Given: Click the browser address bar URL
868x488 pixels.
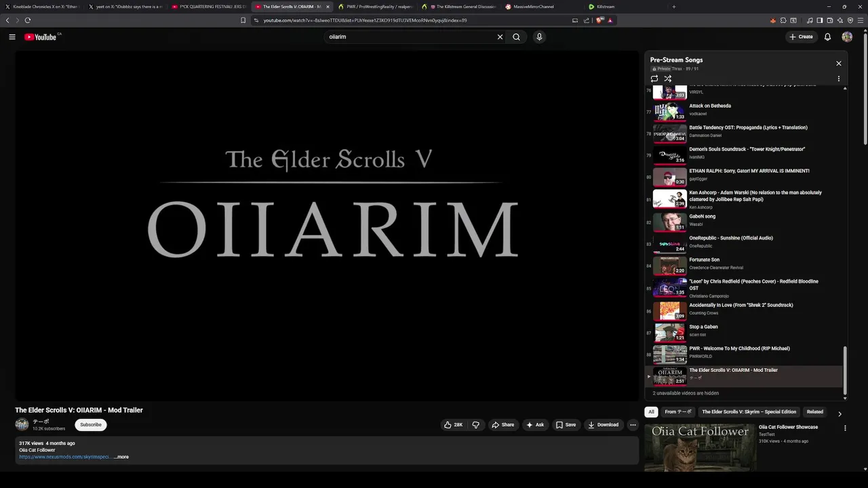Looking at the screenshot, I should [365, 20].
